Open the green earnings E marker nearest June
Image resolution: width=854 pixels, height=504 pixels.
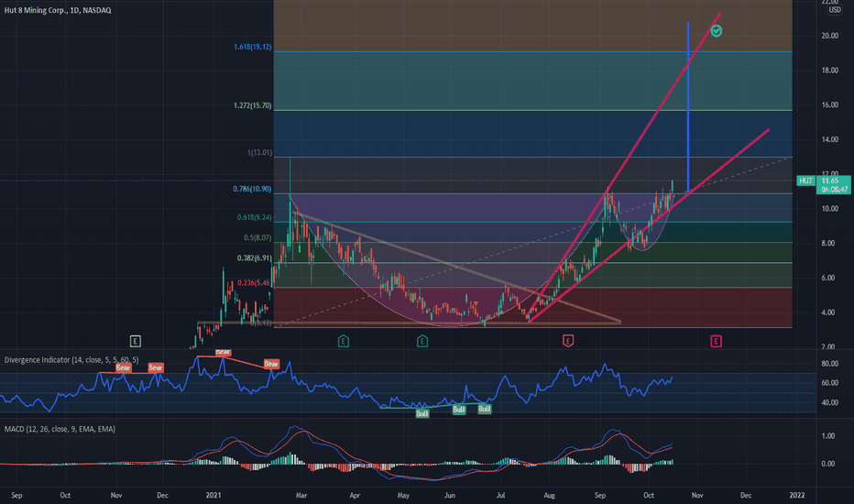pyautogui.click(x=422, y=342)
